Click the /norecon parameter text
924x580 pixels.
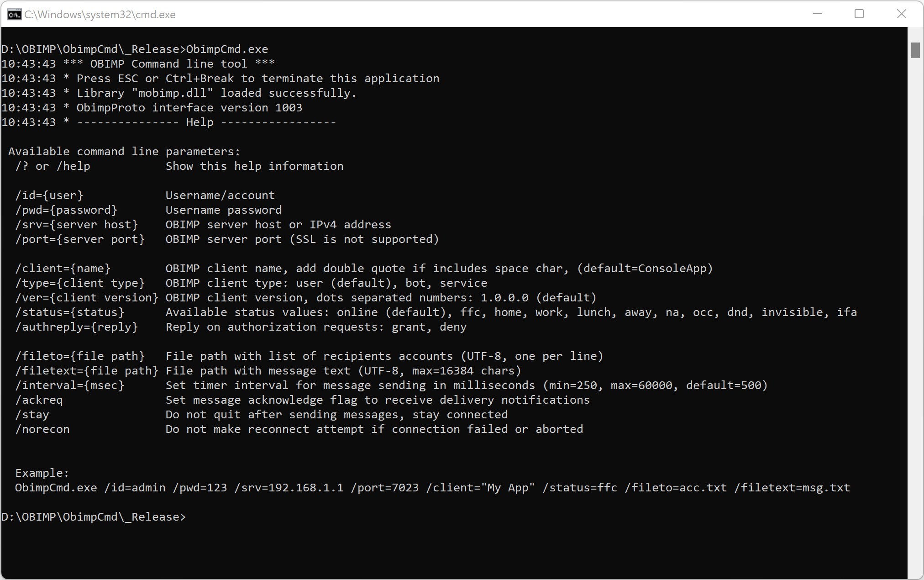[42, 429]
